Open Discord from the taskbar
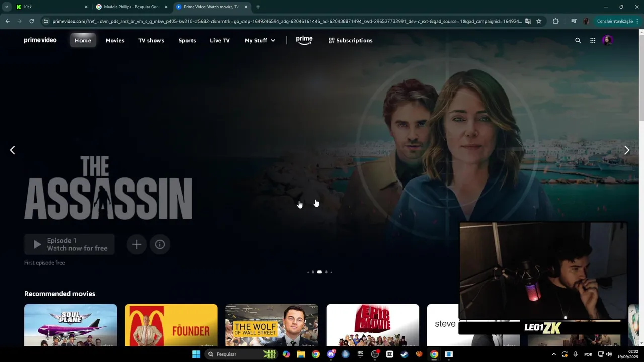644x362 pixels. (331, 354)
